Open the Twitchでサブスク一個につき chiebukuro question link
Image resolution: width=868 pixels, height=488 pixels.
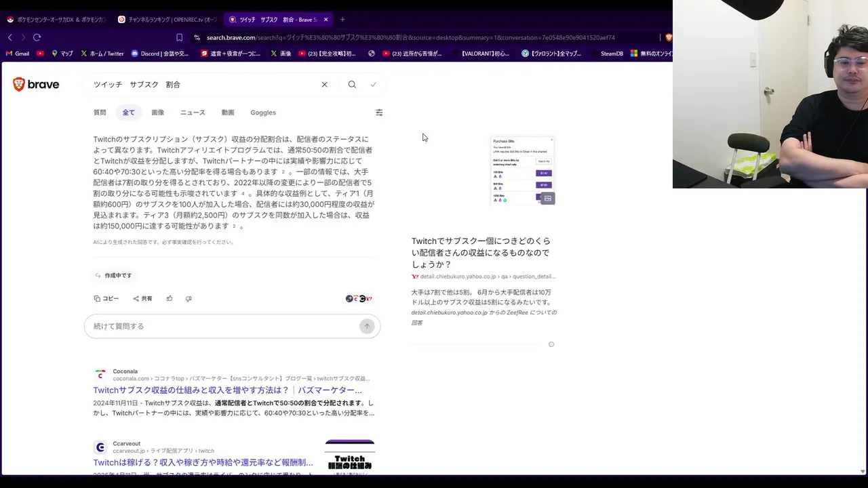coord(481,253)
